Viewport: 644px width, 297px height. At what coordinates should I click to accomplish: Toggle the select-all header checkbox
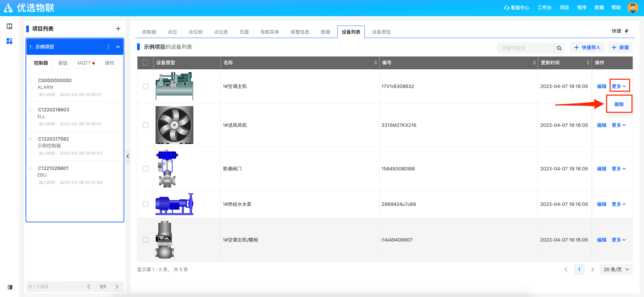tap(145, 63)
